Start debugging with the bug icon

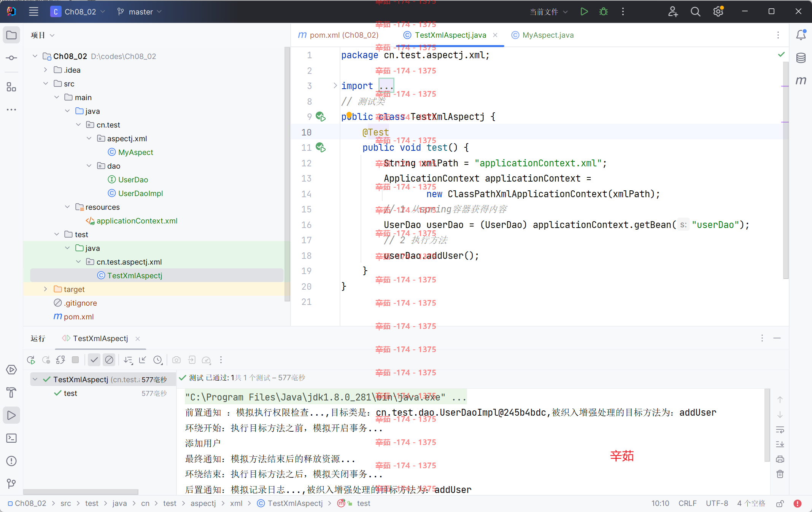pyautogui.click(x=604, y=12)
